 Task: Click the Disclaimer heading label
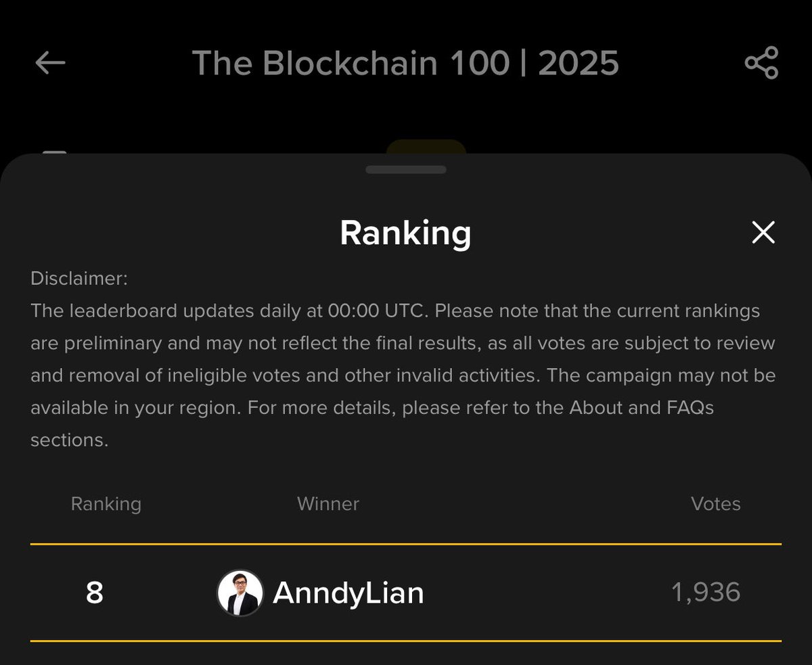(x=79, y=279)
